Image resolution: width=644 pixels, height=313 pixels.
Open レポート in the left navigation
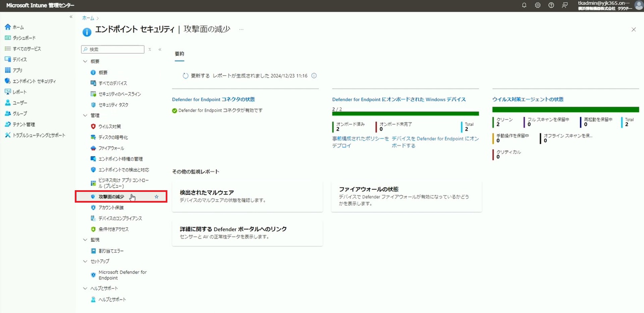click(x=16, y=92)
